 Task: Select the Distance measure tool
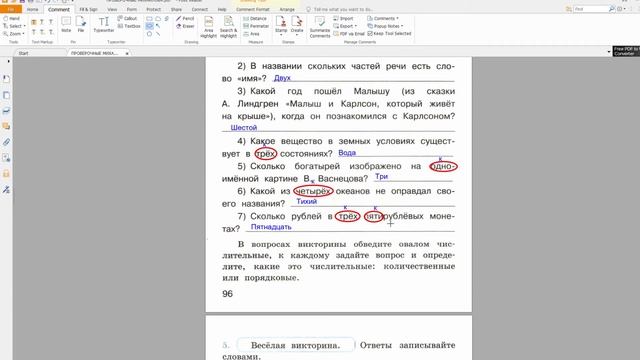(255, 19)
